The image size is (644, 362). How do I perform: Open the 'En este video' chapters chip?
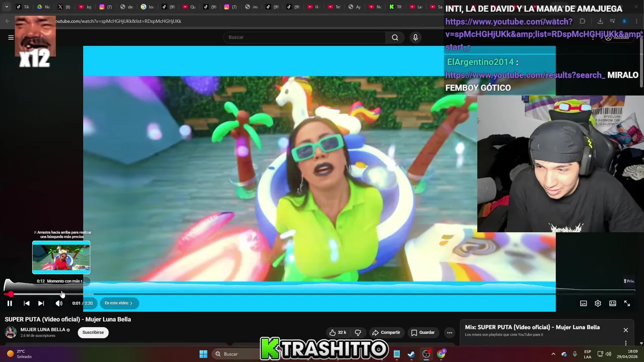click(119, 303)
